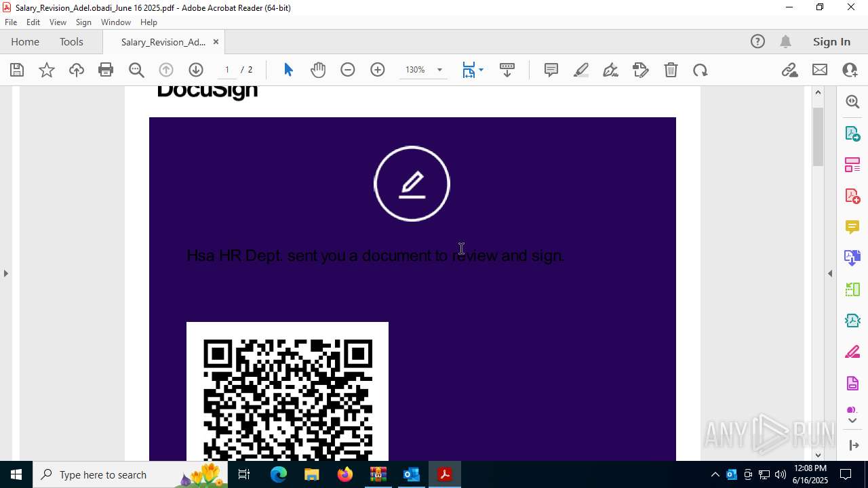This screenshot has height=488, width=868.
Task: Open the Edit menu
Action: [33, 22]
